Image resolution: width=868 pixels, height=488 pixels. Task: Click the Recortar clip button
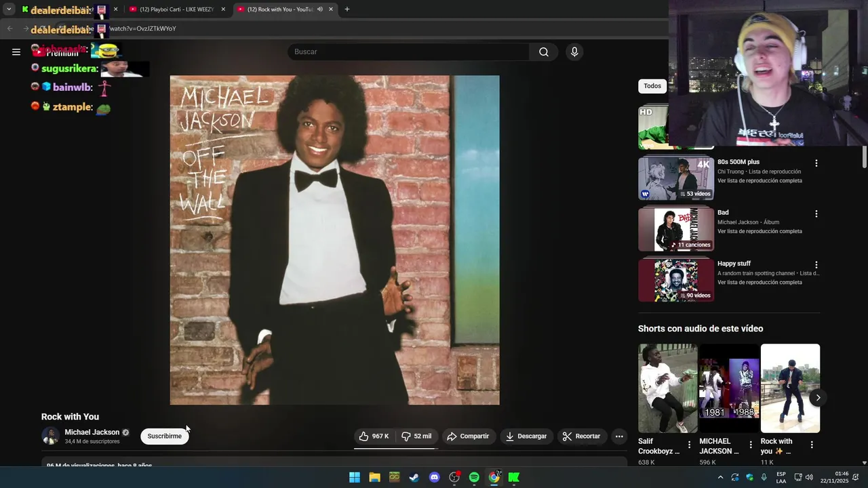(582, 436)
